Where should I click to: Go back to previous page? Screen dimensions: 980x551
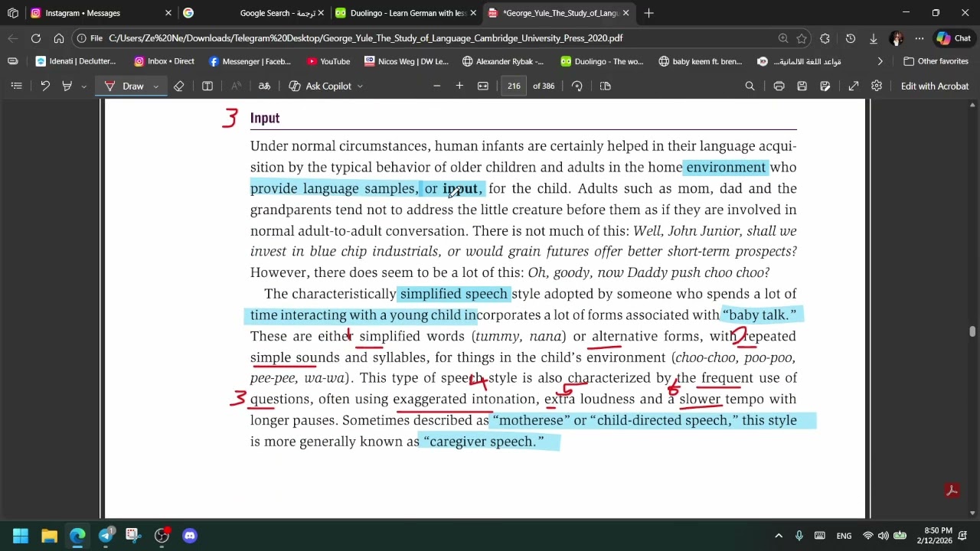13,38
